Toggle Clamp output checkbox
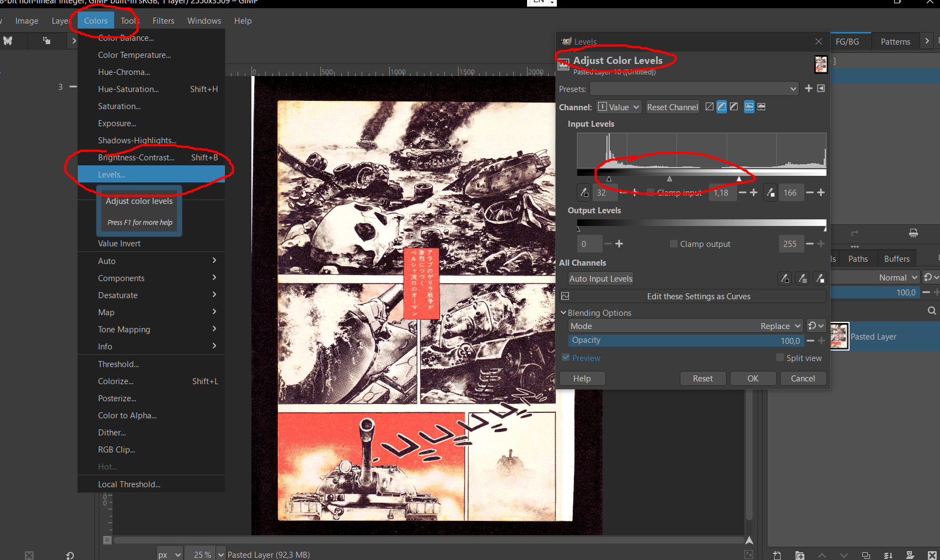940x560 pixels. pyautogui.click(x=674, y=244)
